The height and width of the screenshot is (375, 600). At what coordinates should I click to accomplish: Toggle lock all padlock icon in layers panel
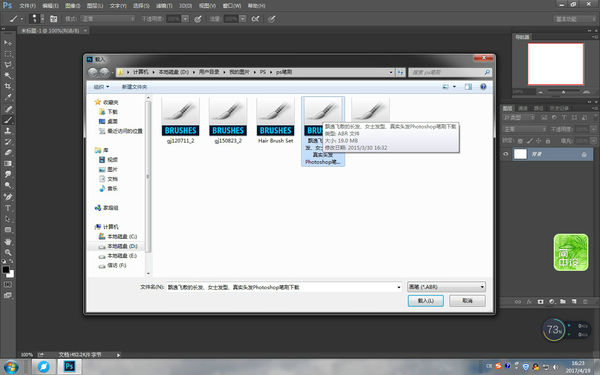(548, 141)
